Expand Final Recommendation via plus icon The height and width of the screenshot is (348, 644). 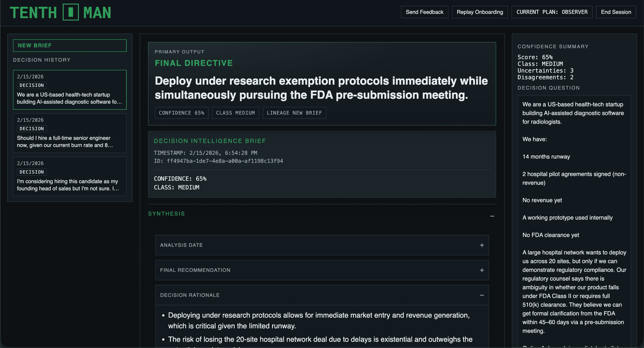[482, 270]
